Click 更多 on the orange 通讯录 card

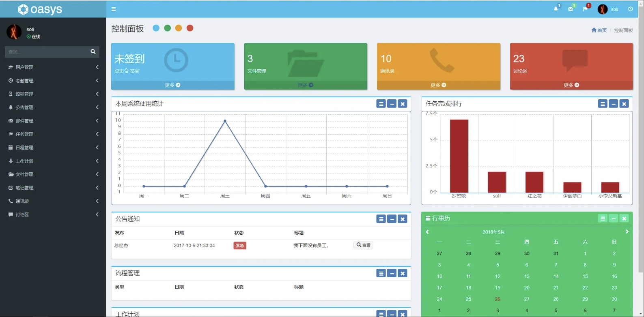tap(439, 85)
